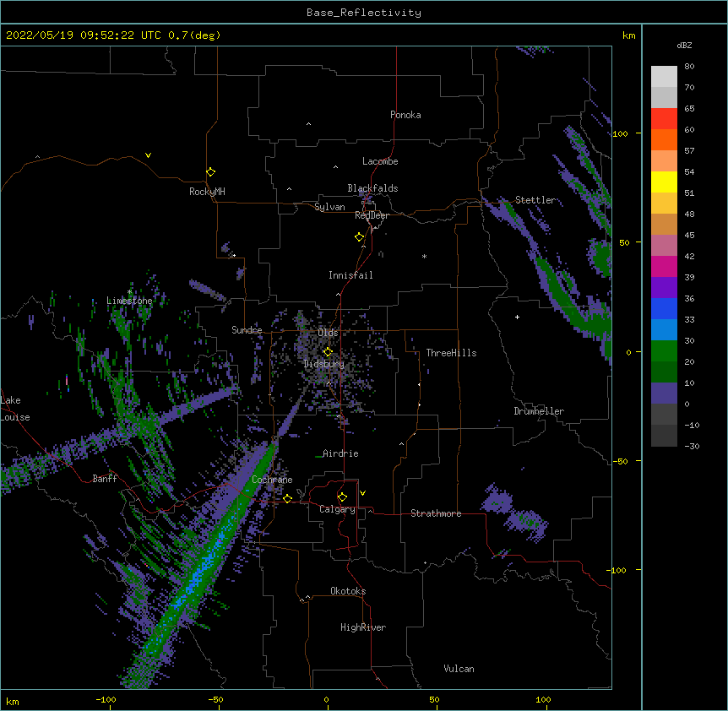This screenshot has height=711, width=728.
Task: Click the RedDeer city label
Action: pos(372,215)
